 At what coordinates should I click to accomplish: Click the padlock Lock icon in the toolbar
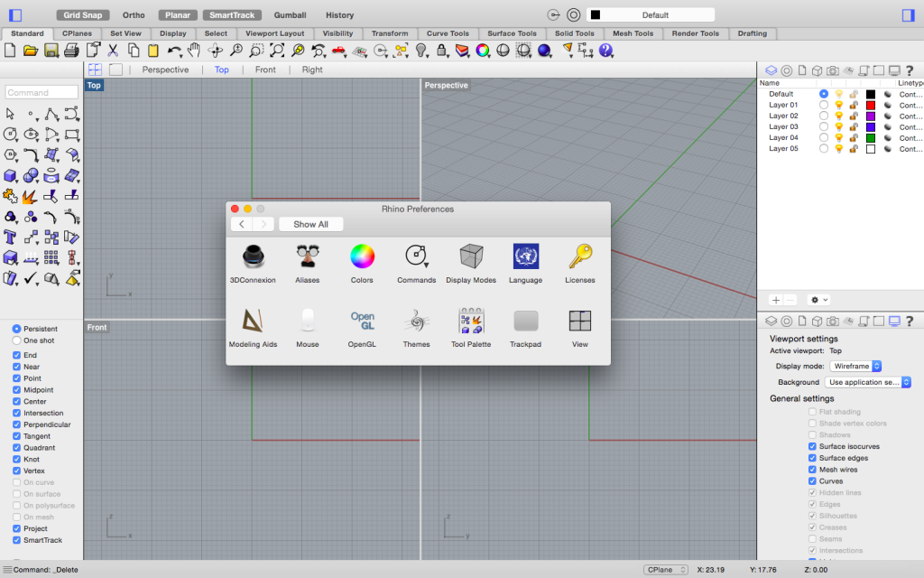[441, 51]
